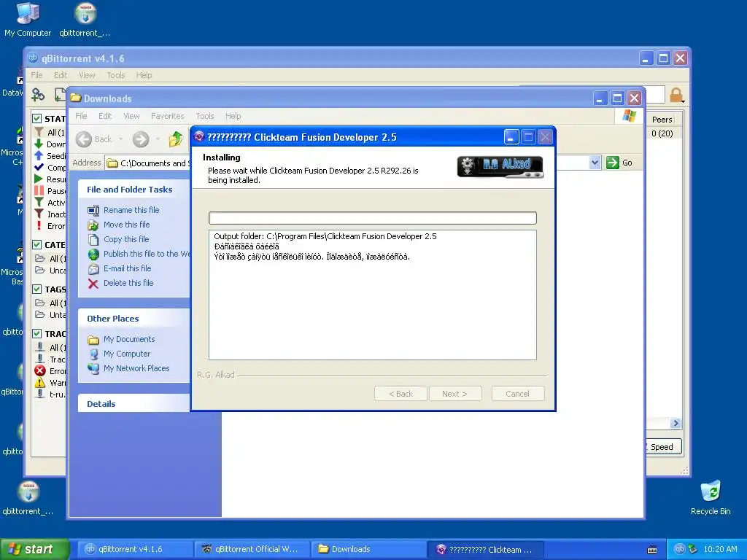
Task: Click the Downloading status filter icon in qBittorrent
Action: (39, 144)
